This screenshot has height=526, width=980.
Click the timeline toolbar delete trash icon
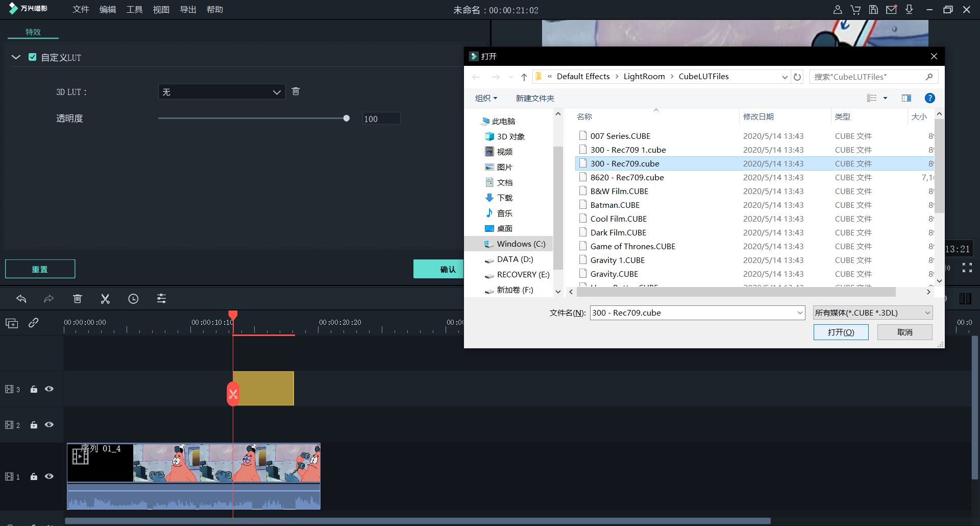coord(77,299)
